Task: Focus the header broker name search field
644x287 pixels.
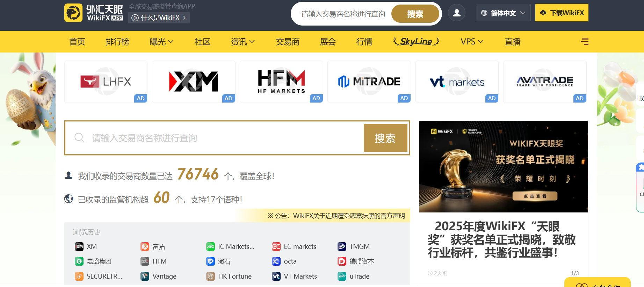Action: point(343,14)
